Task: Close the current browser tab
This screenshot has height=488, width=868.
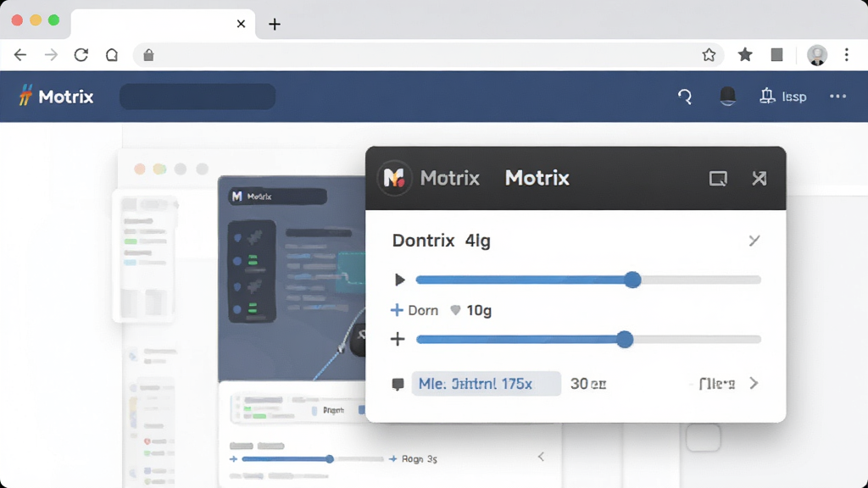Action: pos(241,24)
